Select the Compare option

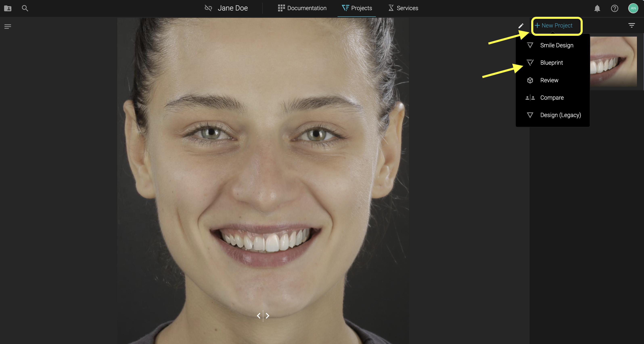pos(552,98)
